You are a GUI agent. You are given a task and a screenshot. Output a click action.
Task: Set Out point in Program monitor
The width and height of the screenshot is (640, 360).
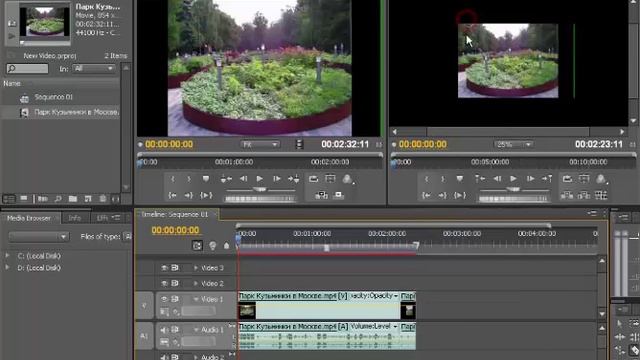(442, 179)
